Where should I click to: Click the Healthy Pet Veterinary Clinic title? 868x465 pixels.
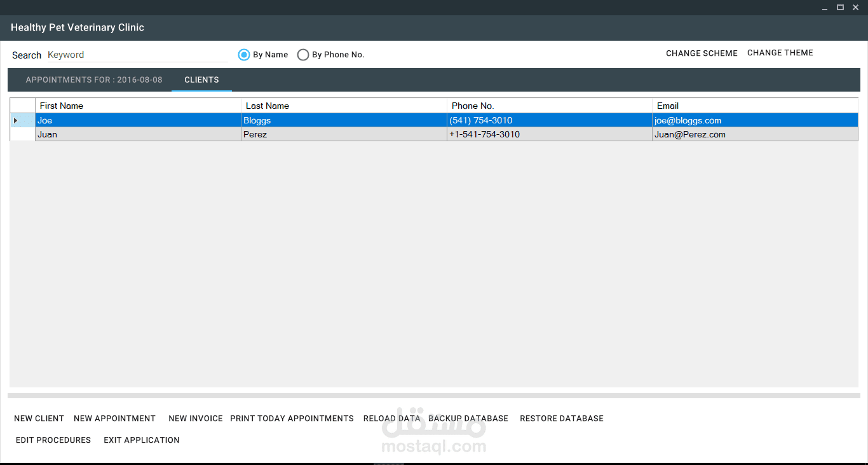(78, 27)
